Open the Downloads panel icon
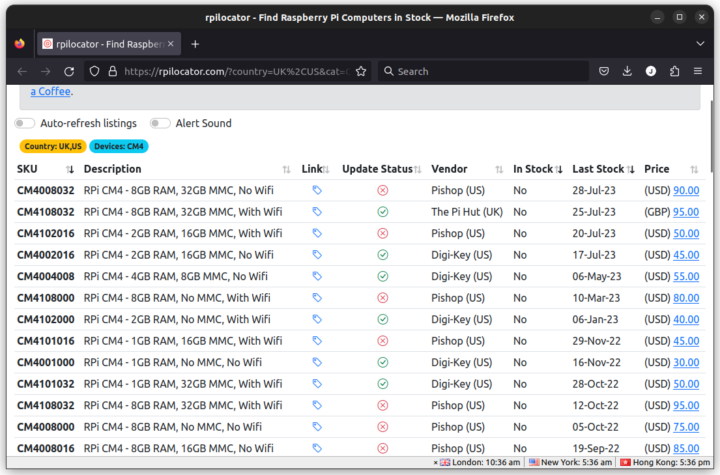The width and height of the screenshot is (720, 475). click(x=627, y=71)
